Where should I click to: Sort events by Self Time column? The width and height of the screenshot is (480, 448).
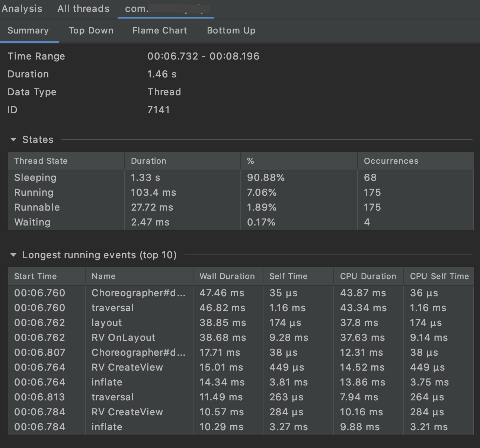[288, 276]
